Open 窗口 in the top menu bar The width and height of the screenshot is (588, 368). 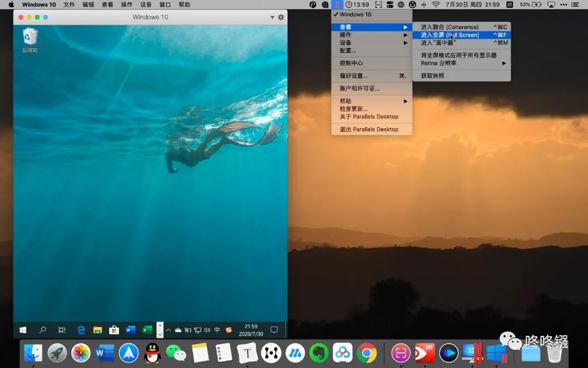pyautogui.click(x=165, y=4)
